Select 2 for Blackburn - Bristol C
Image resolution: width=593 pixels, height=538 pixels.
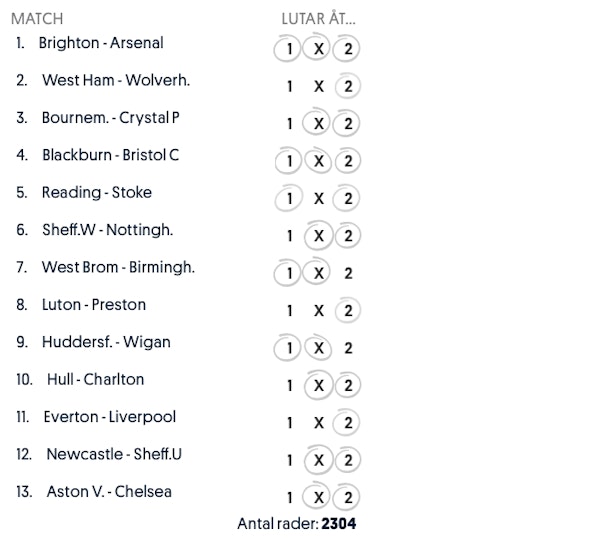(348, 161)
